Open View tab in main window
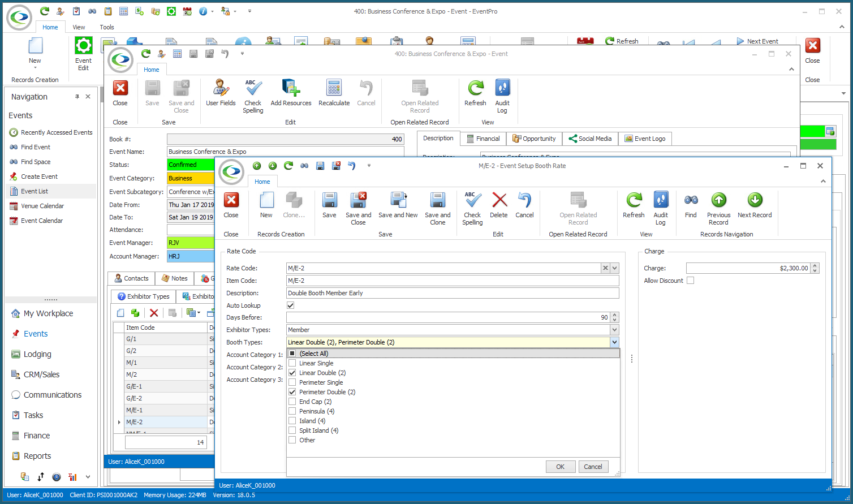Image resolution: width=853 pixels, height=504 pixels. coord(79,27)
